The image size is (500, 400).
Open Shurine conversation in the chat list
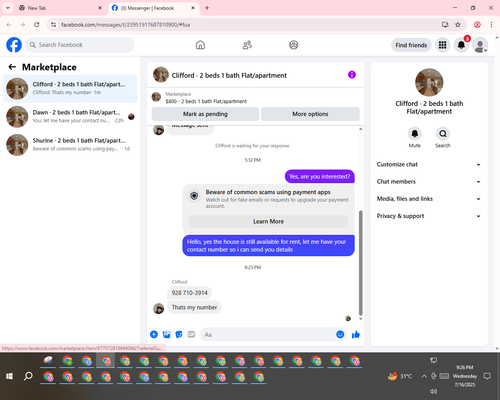pyautogui.click(x=70, y=145)
